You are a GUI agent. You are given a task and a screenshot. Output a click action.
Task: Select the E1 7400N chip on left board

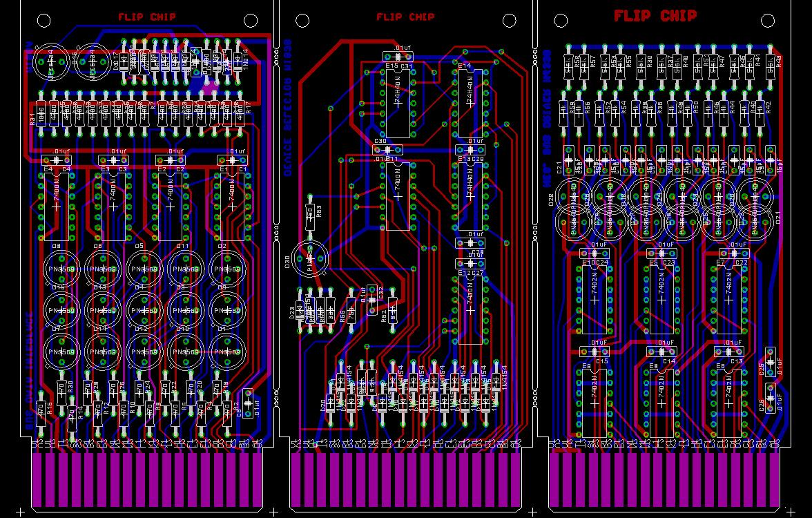pos(232,206)
